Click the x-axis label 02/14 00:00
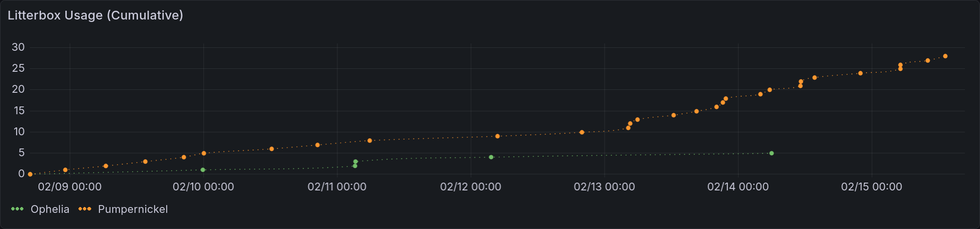 (x=738, y=187)
